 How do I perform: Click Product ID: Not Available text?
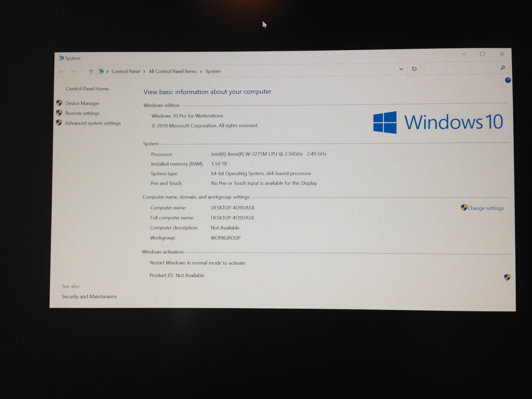pyautogui.click(x=177, y=275)
